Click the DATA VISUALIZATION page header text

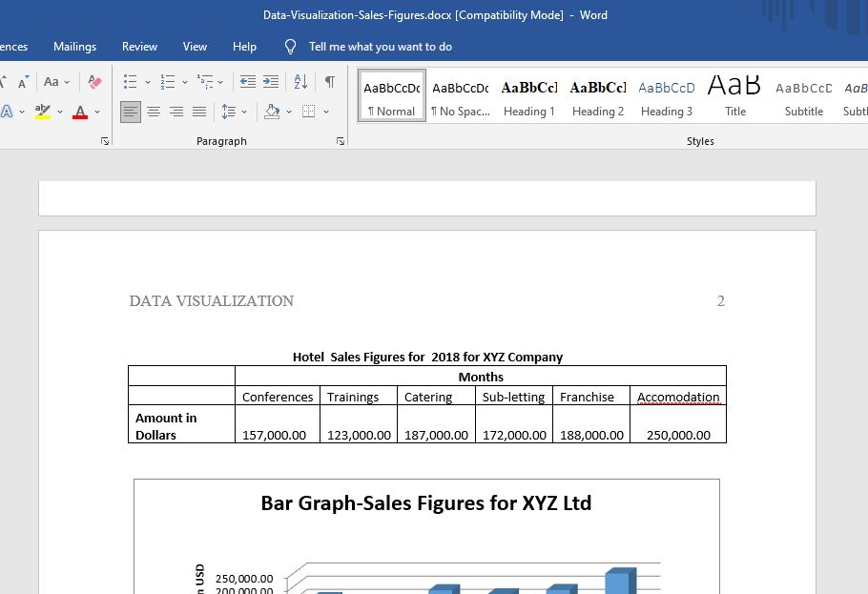pos(212,300)
